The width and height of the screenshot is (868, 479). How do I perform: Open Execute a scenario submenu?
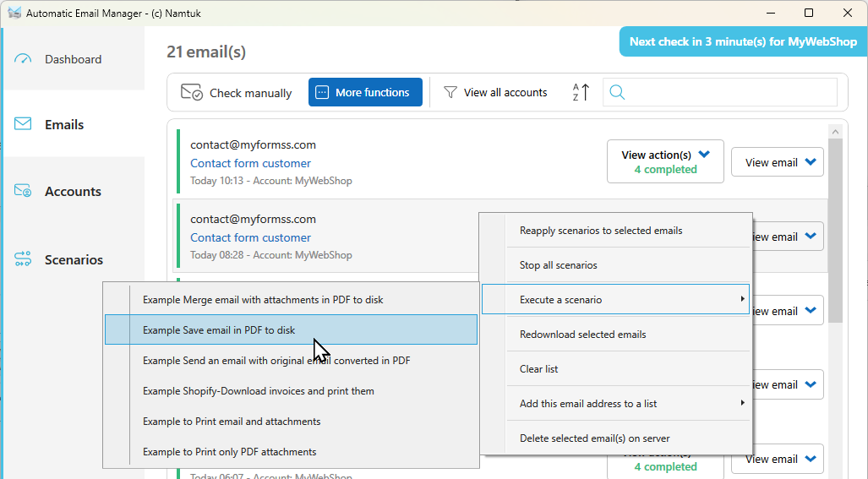pos(615,299)
